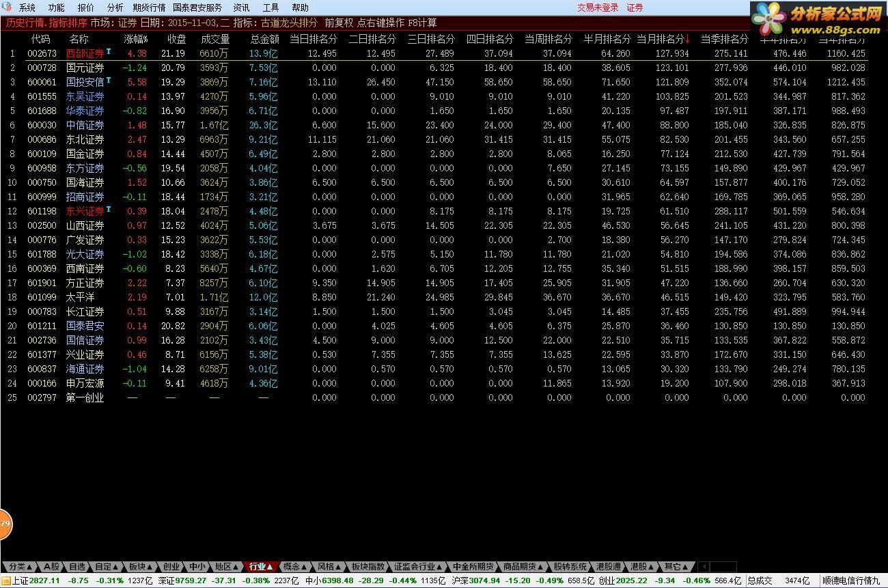Click the application logo icon beside 系统
This screenshot has width=888, height=588.
point(7,7)
